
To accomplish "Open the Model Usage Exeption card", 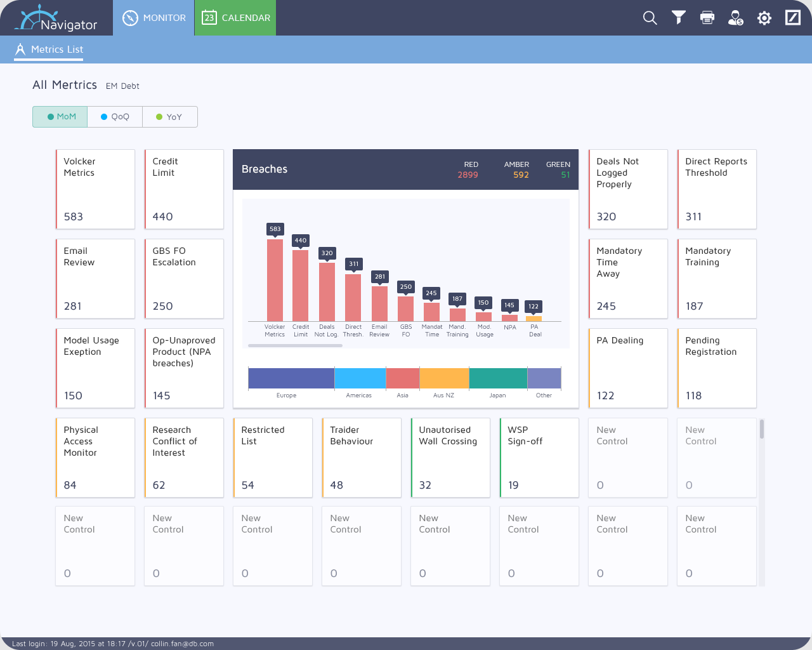I will [95, 368].
